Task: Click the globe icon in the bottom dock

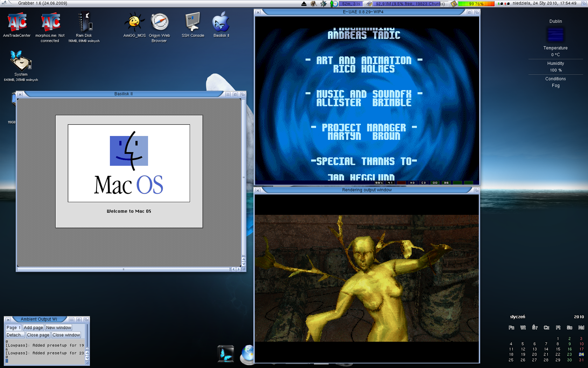Action: pos(248,354)
